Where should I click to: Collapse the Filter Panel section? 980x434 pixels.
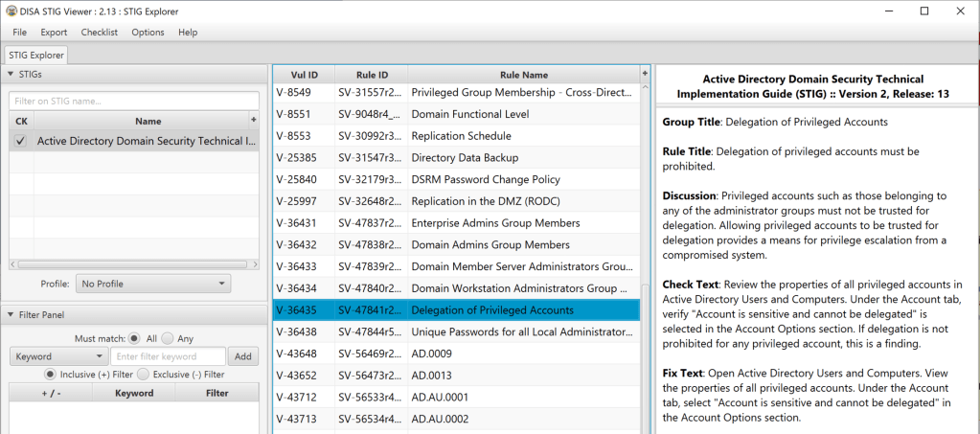[x=11, y=314]
